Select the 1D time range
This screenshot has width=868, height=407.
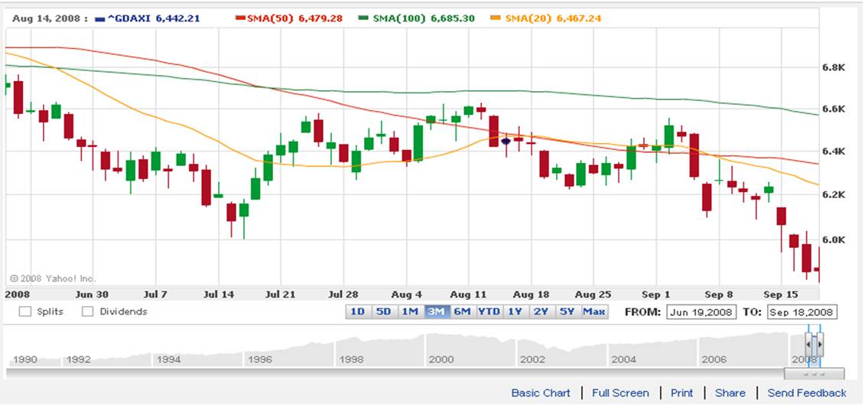(x=357, y=311)
